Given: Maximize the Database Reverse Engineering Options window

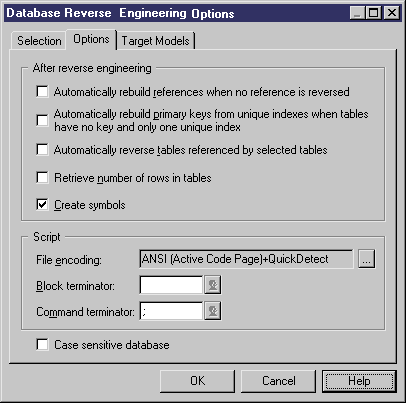Looking at the screenshot, I should (374, 13).
